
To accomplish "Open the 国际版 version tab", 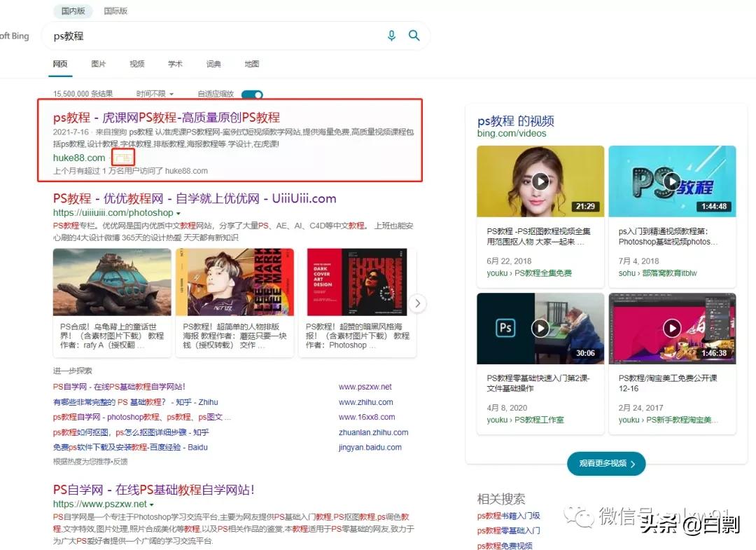I will tap(115, 11).
